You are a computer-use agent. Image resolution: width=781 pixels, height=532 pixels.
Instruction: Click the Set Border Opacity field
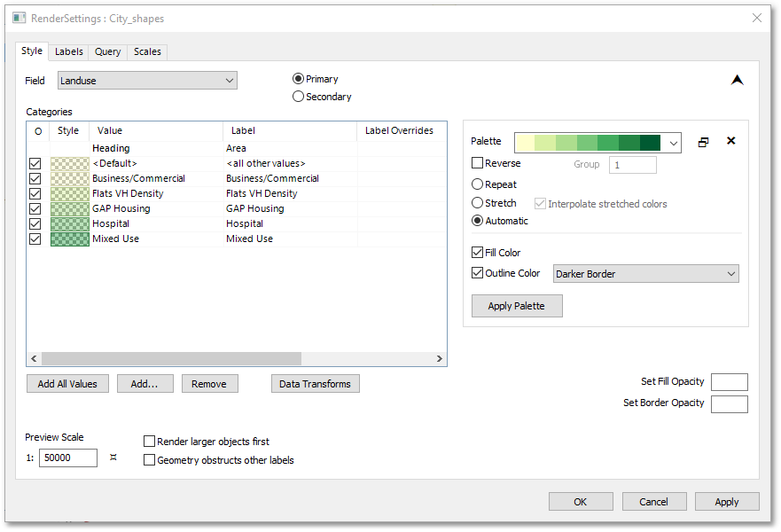730,404
